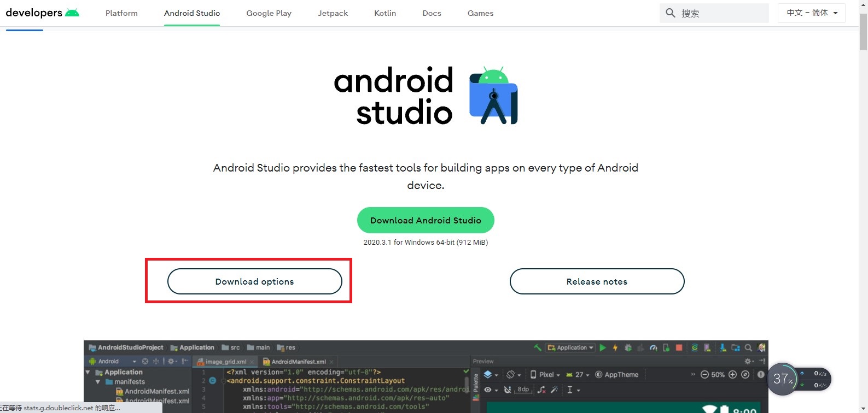Select the Android Studio nav tab
Viewport: 868px width, 413px height.
tap(192, 13)
